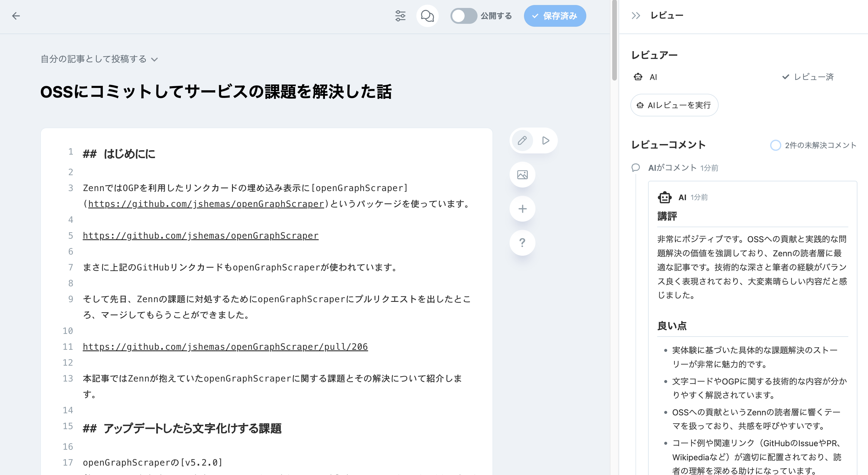
Task: Click the 保存済み button
Action: pos(555,16)
